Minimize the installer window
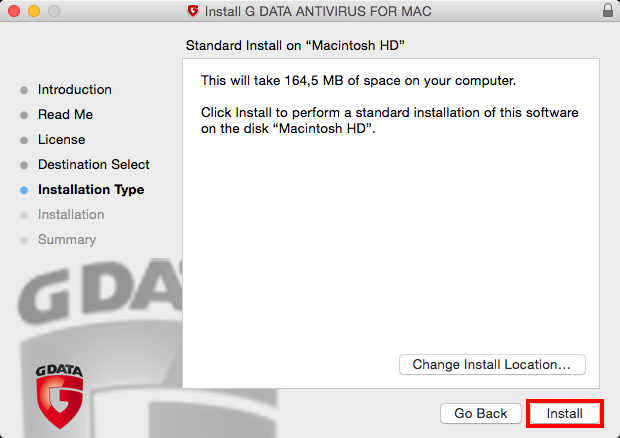The height and width of the screenshot is (438, 620). (x=34, y=11)
